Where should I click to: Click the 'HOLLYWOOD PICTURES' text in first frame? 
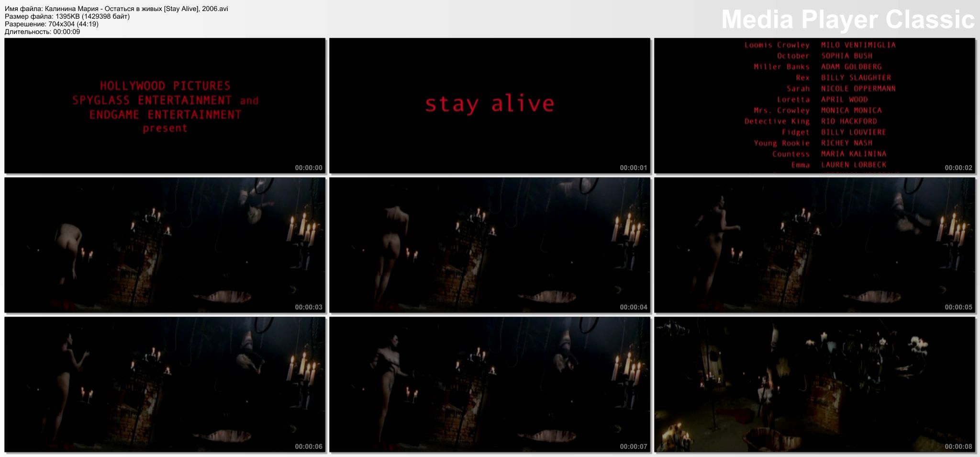[165, 86]
